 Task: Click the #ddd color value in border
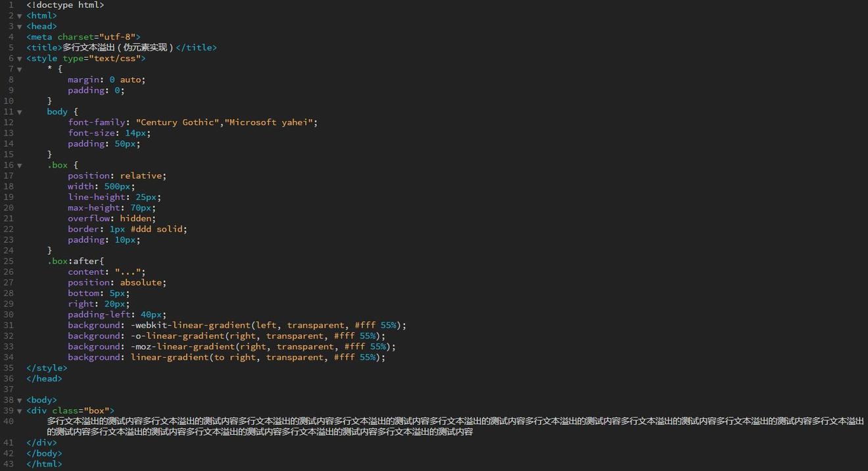(141, 229)
